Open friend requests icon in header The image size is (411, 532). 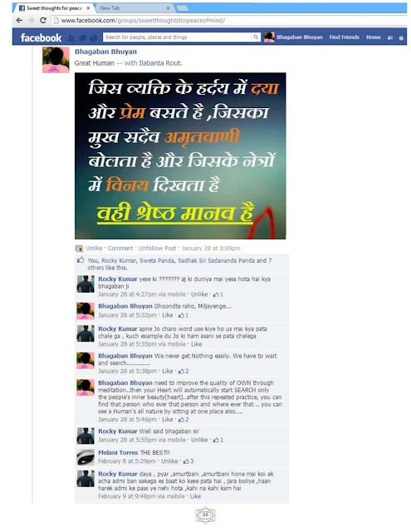[71, 38]
